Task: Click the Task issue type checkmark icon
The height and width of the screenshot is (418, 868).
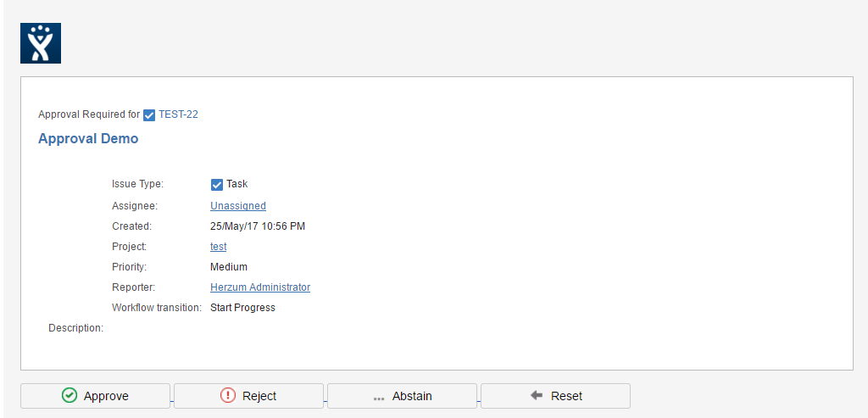Action: [217, 185]
